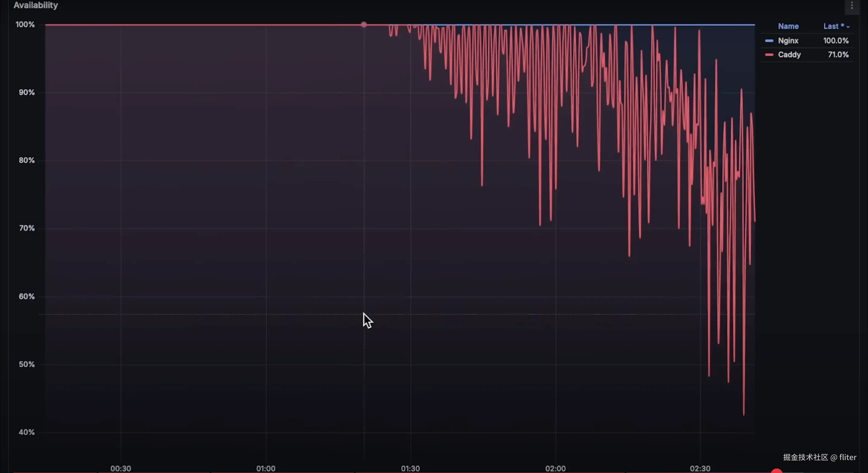Open the Availability panel three-dot menu
868x473 pixels.
point(851,6)
